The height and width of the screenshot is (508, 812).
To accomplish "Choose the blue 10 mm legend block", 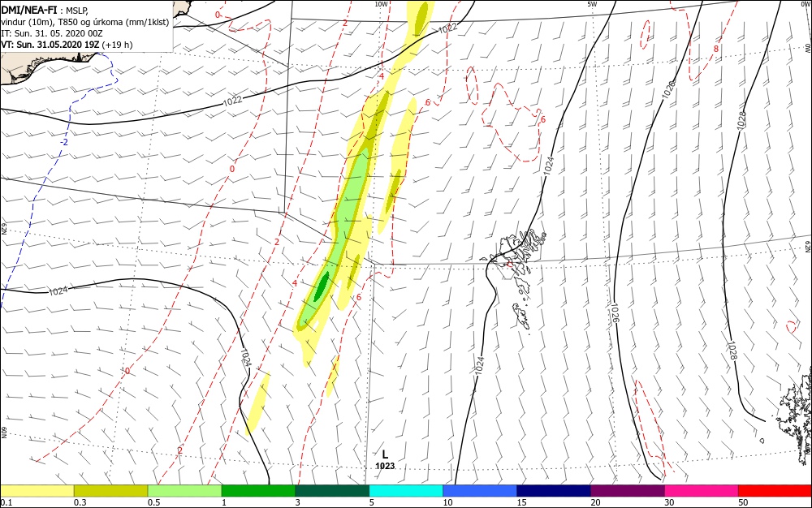I will tap(480, 491).
